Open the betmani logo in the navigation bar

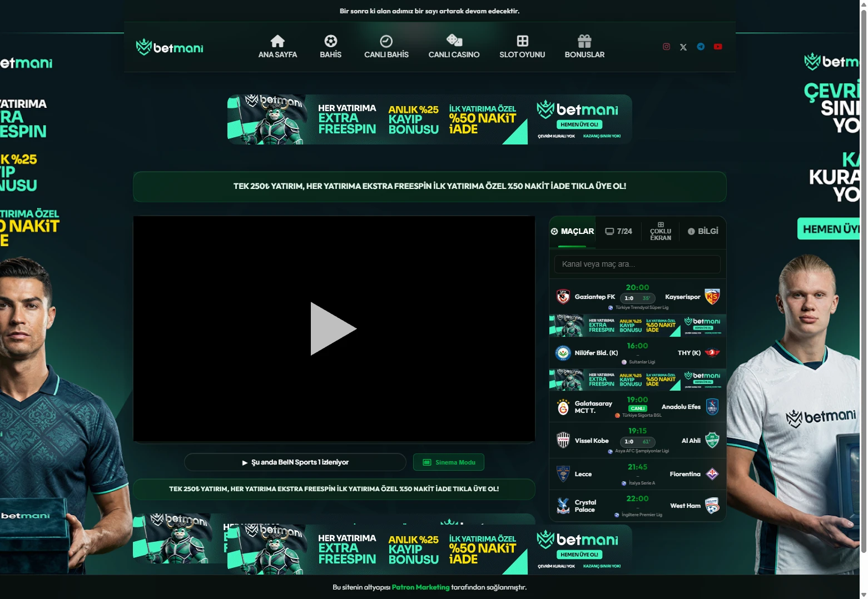[170, 47]
